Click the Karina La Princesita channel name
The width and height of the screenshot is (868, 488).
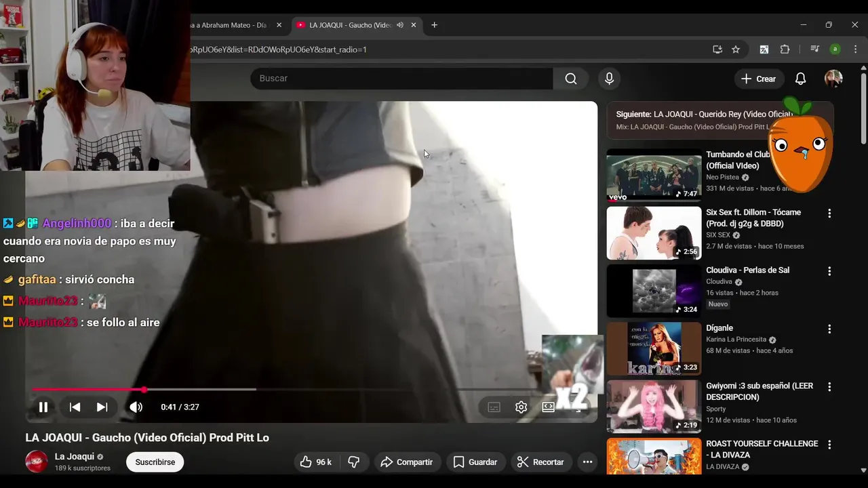(x=736, y=340)
